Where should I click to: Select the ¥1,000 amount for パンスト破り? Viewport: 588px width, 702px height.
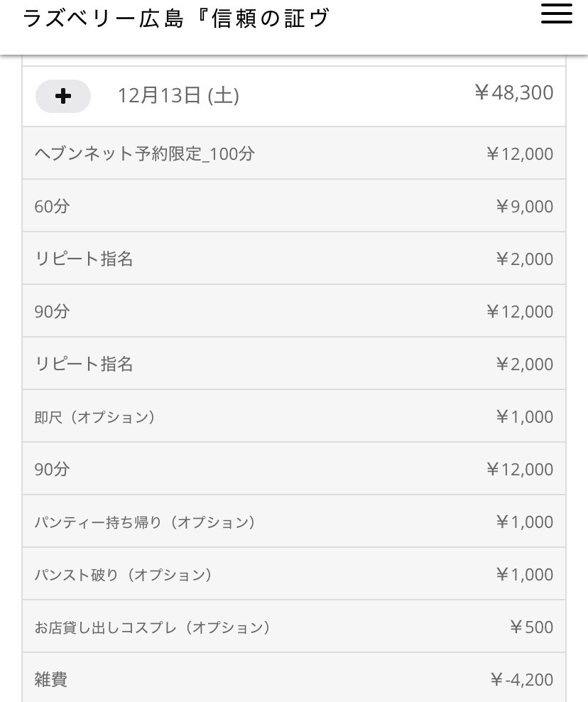(524, 574)
